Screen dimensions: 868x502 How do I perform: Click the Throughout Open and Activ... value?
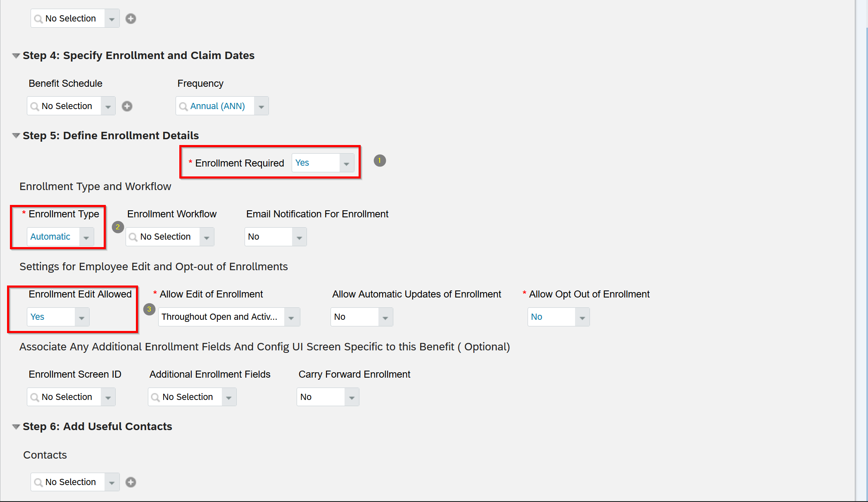pos(219,317)
